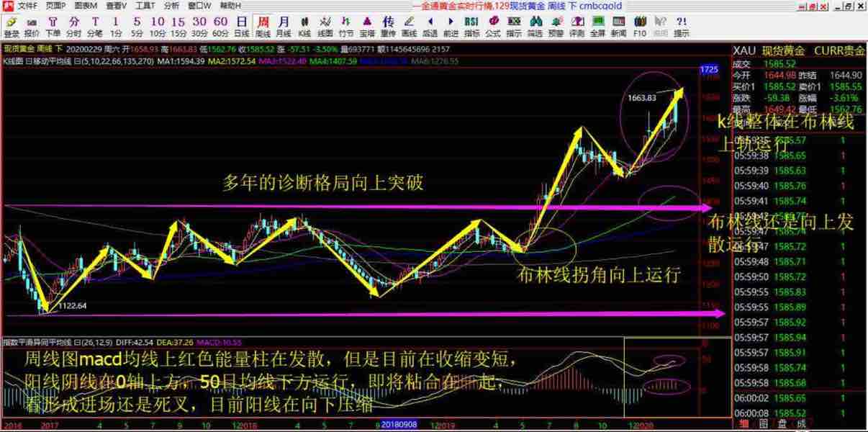Switch to the 分时 intraday chart
Viewport: 868px width, 432px height.
pos(73,27)
